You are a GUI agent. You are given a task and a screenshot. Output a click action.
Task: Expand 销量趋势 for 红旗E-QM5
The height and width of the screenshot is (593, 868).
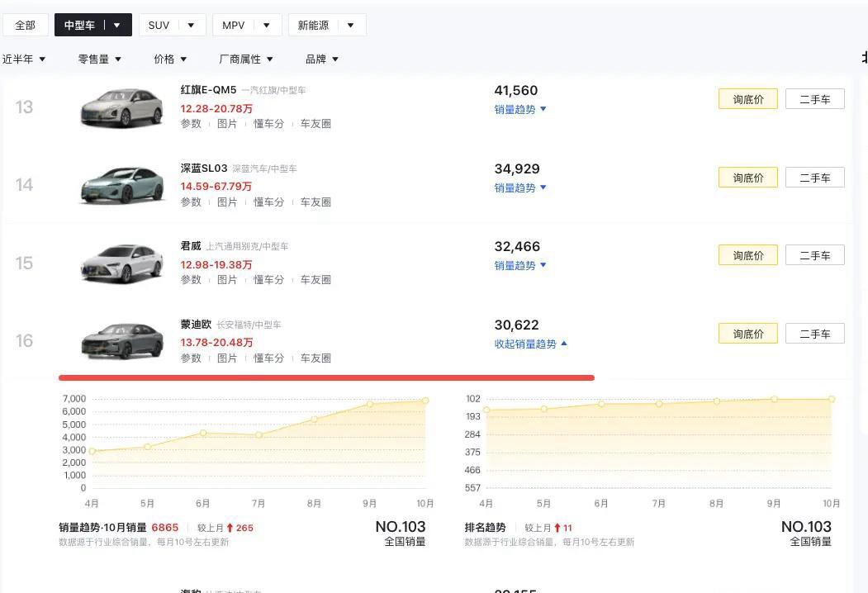point(520,109)
